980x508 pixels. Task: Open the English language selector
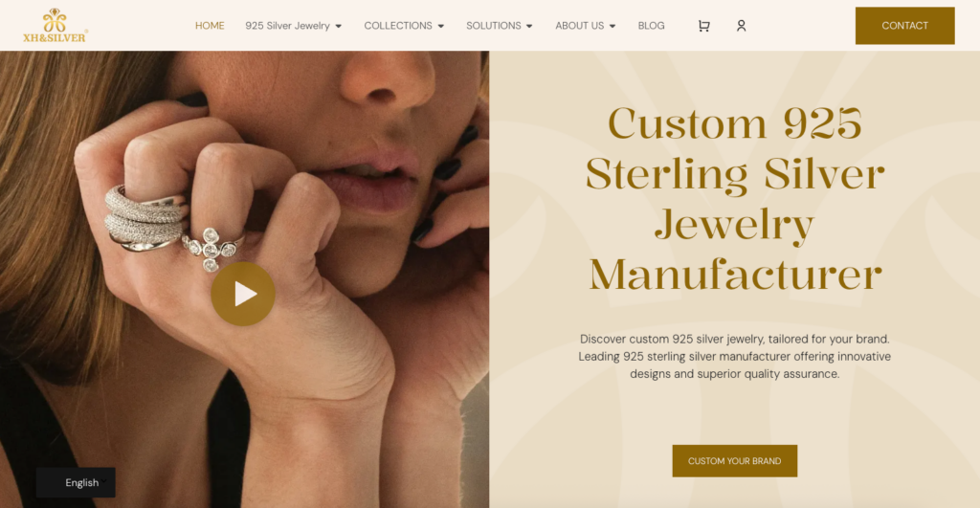click(x=76, y=482)
